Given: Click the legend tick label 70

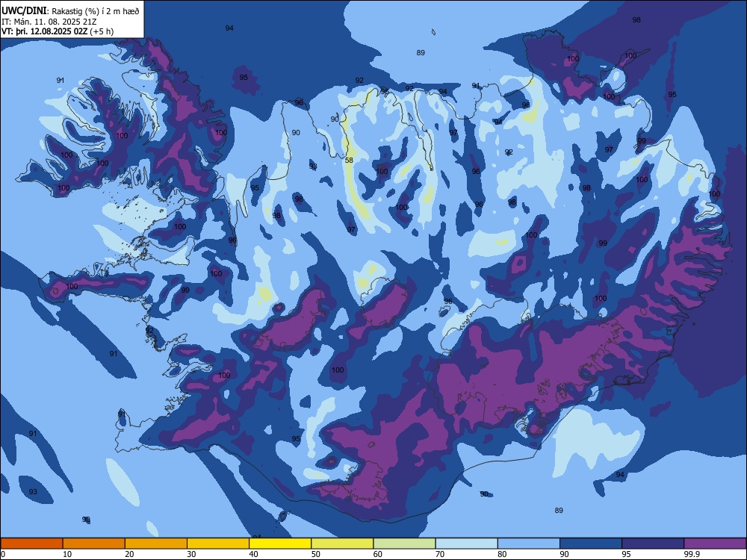Looking at the screenshot, I should [x=440, y=554].
